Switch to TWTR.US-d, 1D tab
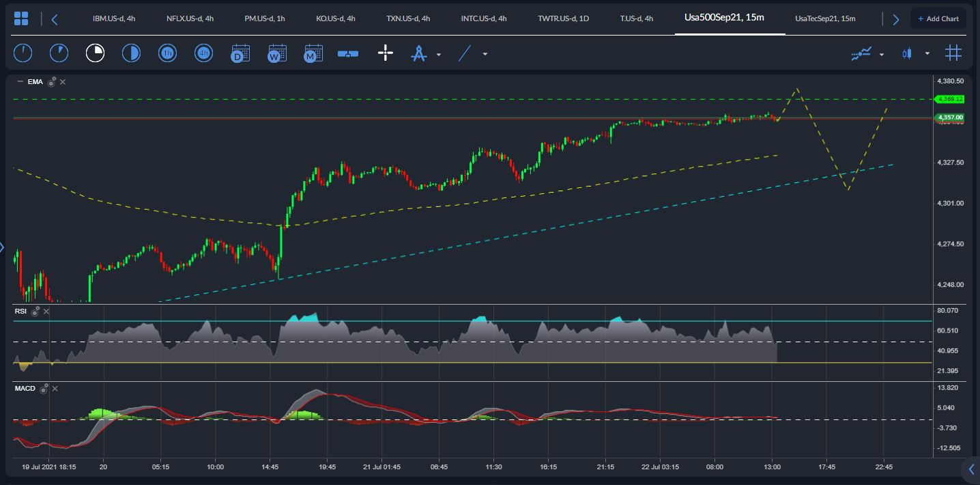Screen dimensions: 980x485 click(563, 18)
